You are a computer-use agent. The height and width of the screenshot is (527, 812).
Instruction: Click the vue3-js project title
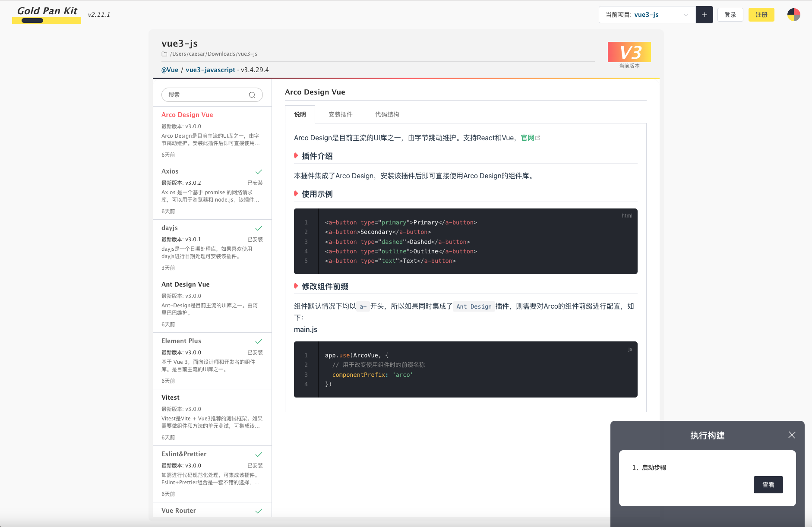(x=180, y=43)
